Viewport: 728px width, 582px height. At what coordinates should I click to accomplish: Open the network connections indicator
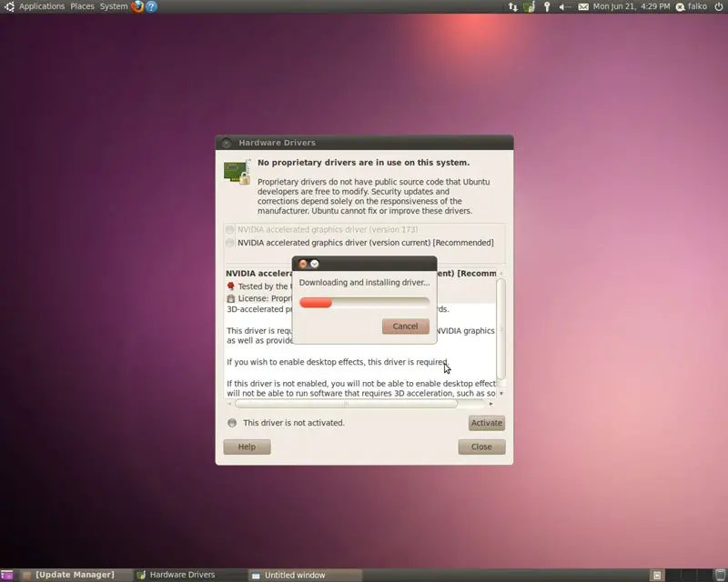[512, 6]
